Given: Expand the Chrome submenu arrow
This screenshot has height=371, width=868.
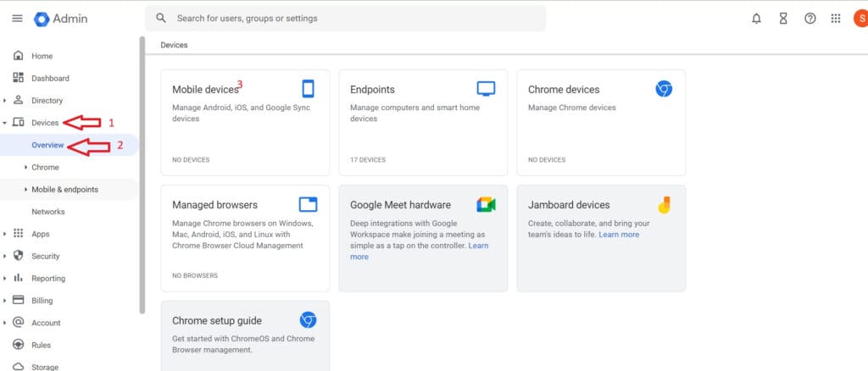Looking at the screenshot, I should pyautogui.click(x=26, y=167).
